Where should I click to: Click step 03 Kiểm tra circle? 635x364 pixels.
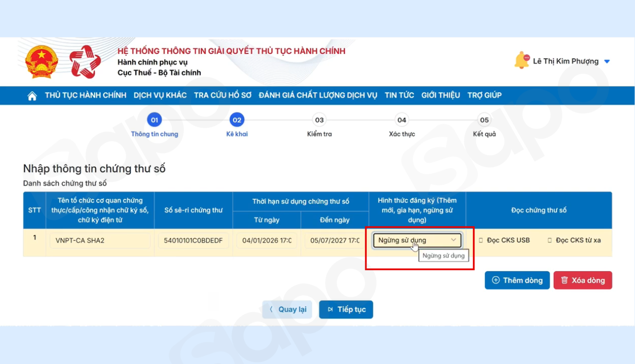coord(319,120)
